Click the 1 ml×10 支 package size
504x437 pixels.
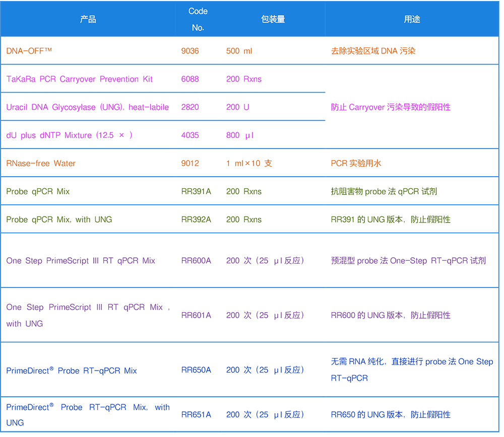pos(249,163)
